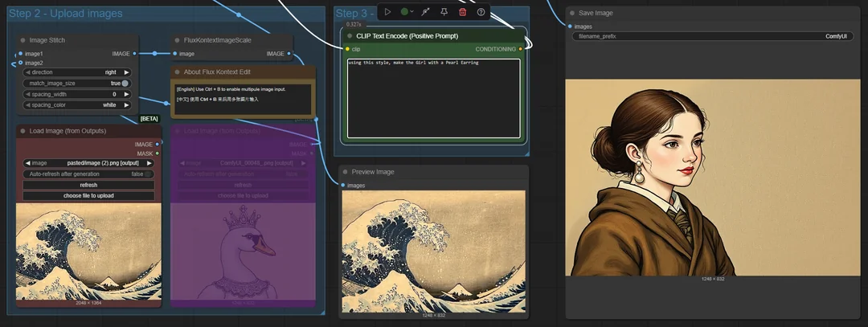Viewport: 868px width, 327px height.
Task: Click refresh button in purple bypassed Load Image
Action: (x=243, y=185)
